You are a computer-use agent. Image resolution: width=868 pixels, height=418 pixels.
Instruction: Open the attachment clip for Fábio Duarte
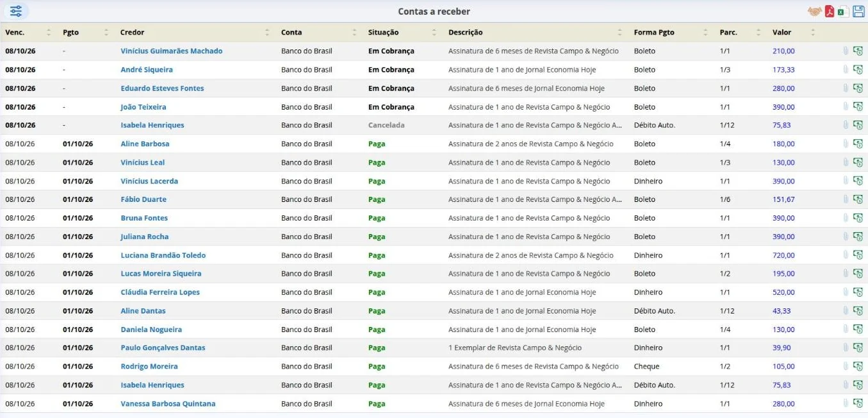point(845,199)
